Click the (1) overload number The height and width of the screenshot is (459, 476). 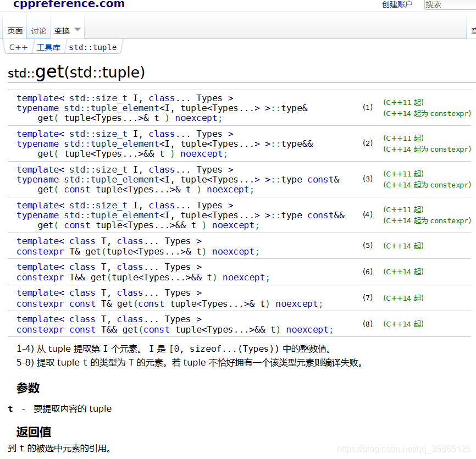368,107
